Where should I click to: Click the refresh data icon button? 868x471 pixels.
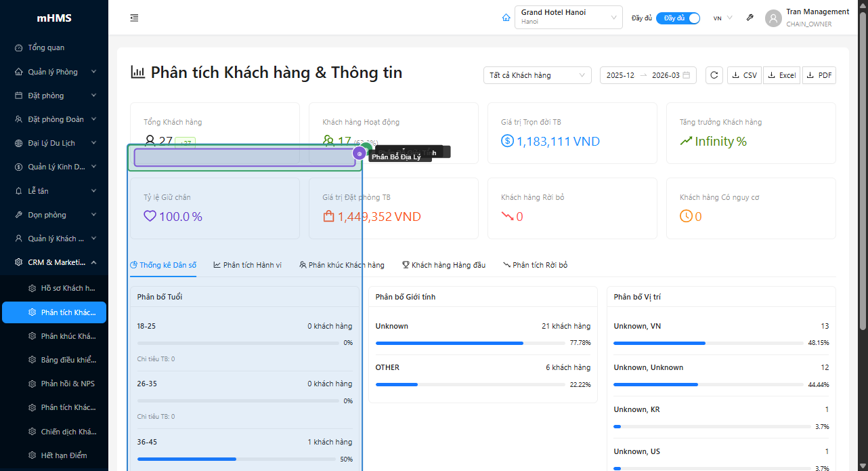coord(714,75)
